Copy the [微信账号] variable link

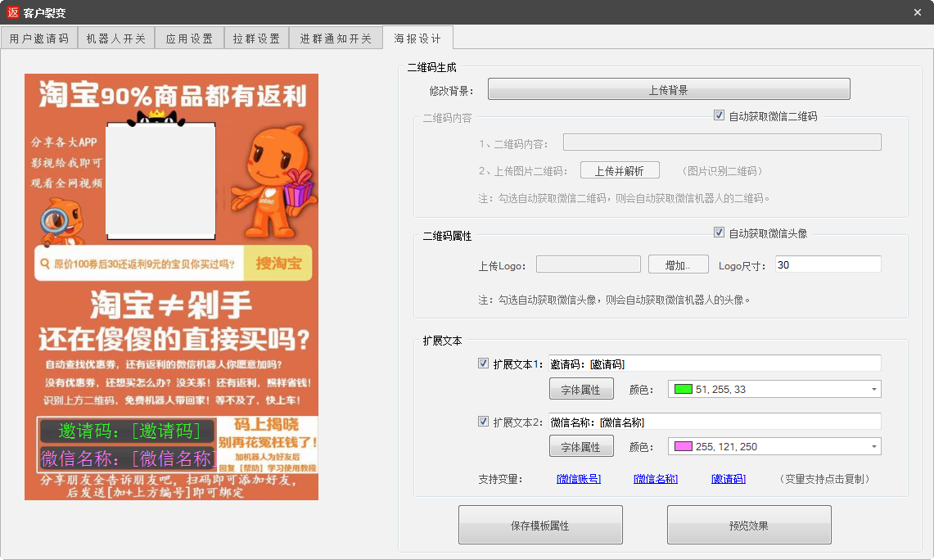(579, 479)
